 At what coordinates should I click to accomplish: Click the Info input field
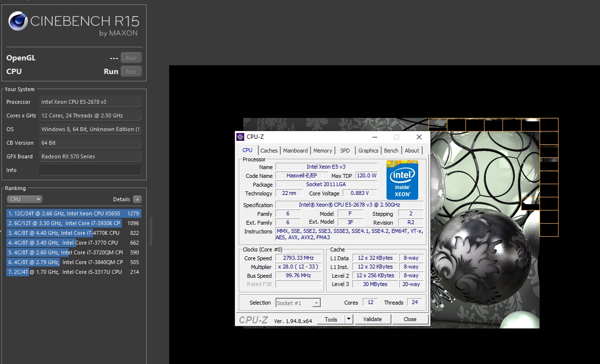click(x=90, y=170)
